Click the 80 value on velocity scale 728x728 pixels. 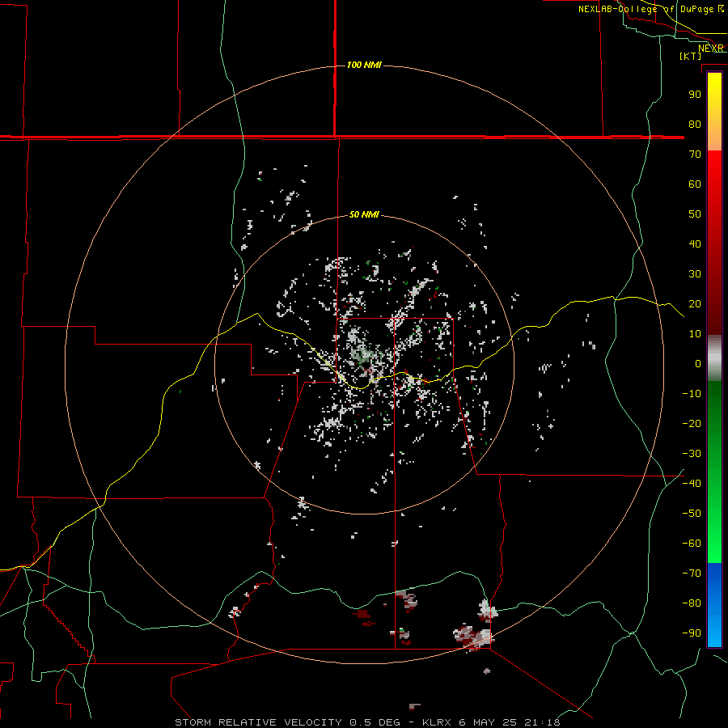click(695, 125)
